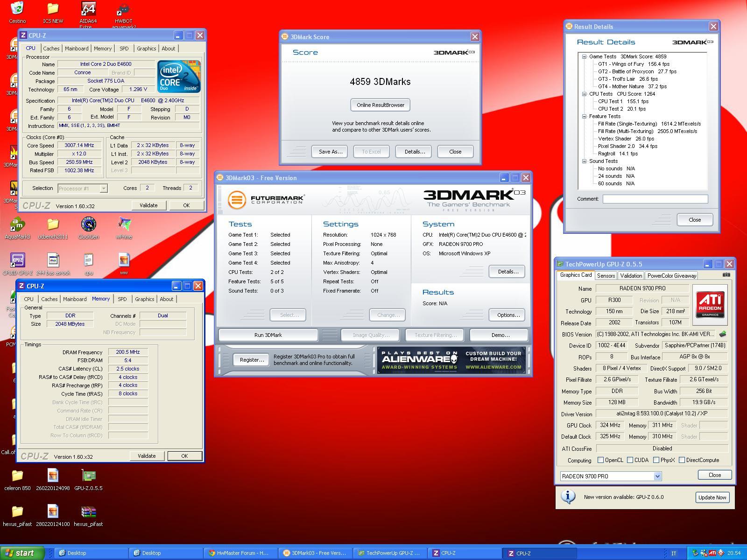Open CPUID CPU-Z desktop shortcut
The width and height of the screenshot is (747, 560).
[x=17, y=264]
